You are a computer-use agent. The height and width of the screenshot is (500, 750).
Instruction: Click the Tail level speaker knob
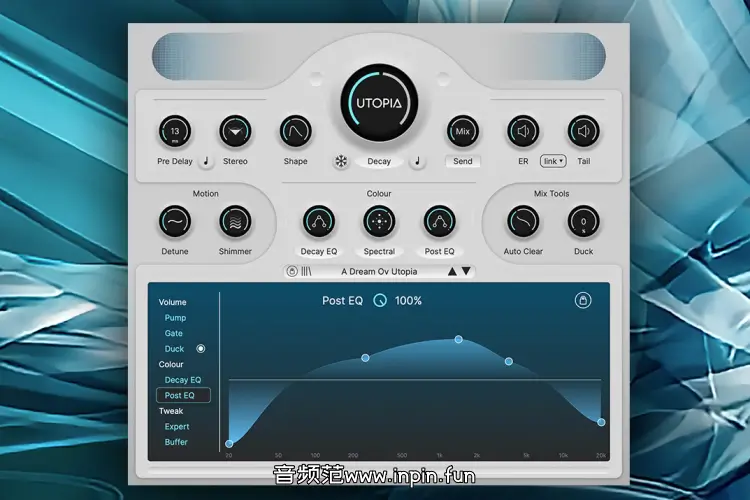click(583, 131)
